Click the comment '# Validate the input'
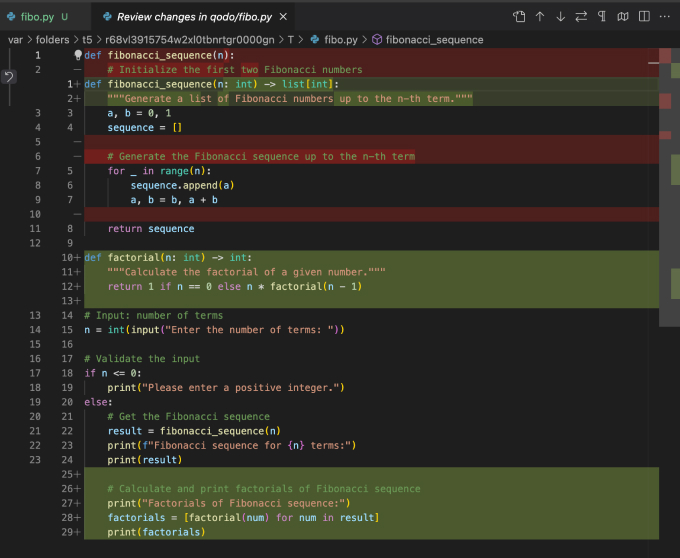 coord(142,359)
